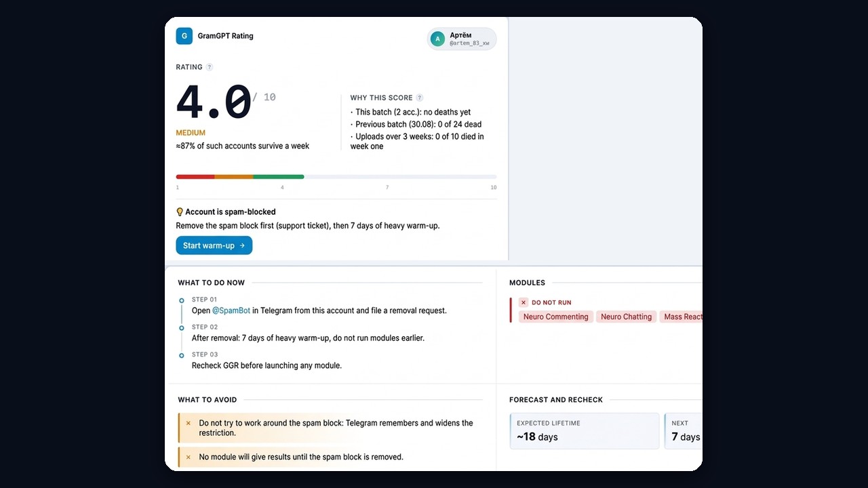Click the lightbulb icon by spam-blocked notice
This screenshot has height=488, width=868.
coord(180,212)
